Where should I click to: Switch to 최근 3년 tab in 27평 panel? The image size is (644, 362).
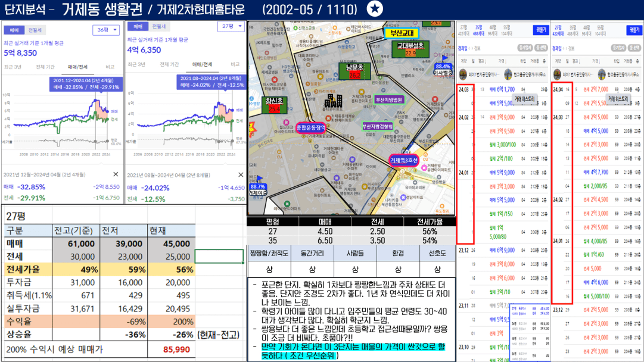click(136, 64)
